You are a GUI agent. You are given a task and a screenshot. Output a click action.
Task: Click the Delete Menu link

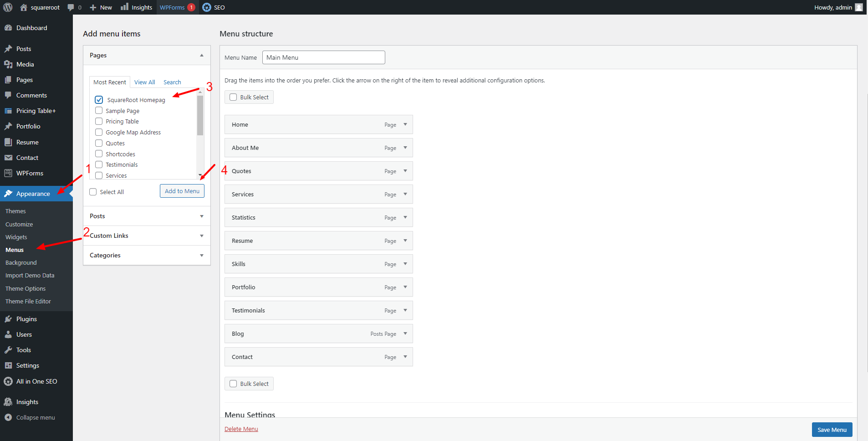241,429
